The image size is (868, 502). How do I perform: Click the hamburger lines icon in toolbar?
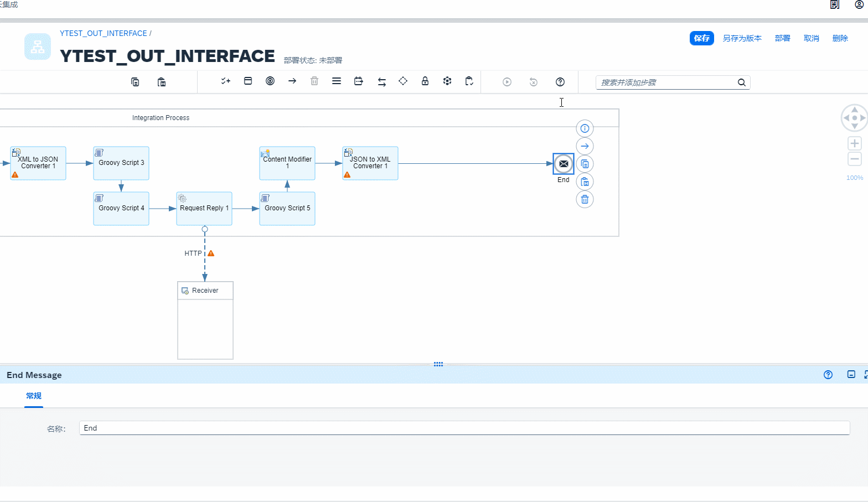click(337, 81)
